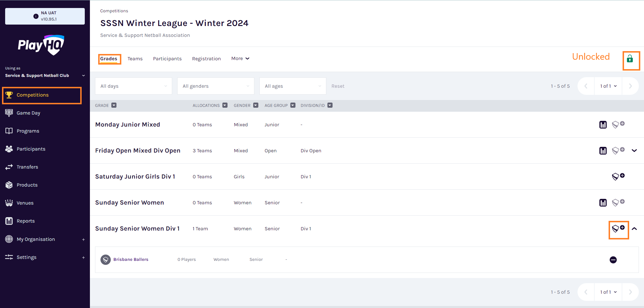This screenshot has width=644, height=308.
Task: Select the Monday Junior Mixed grade name
Action: (x=128, y=125)
